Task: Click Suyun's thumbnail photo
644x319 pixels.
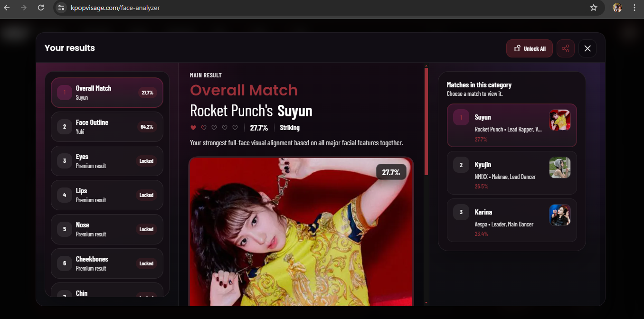Action: pos(560,120)
